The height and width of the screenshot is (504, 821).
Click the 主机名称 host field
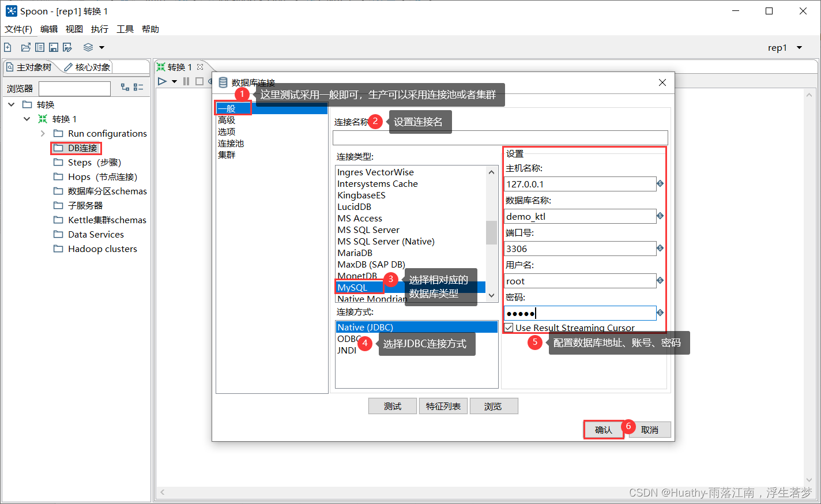pyautogui.click(x=580, y=184)
